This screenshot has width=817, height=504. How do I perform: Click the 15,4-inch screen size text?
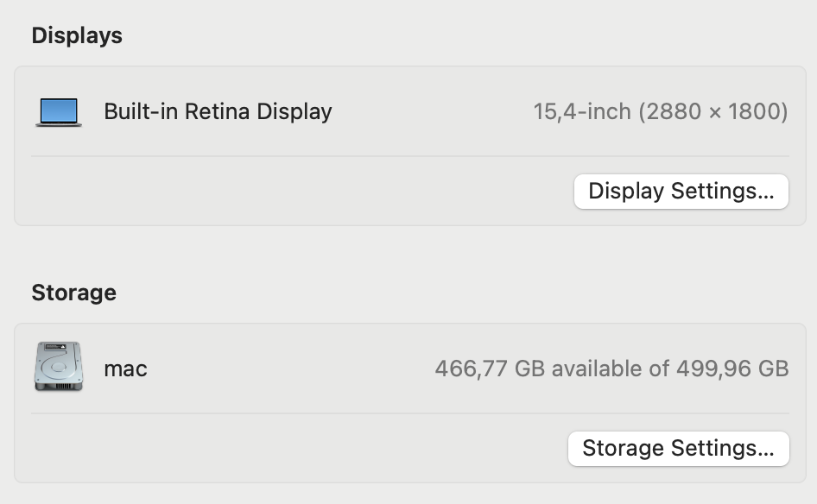coord(582,111)
